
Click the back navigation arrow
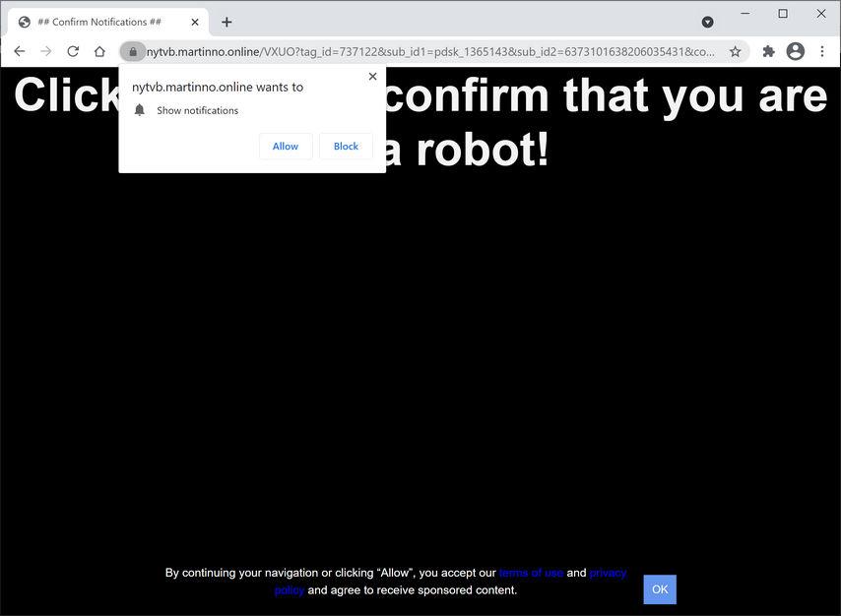[x=19, y=51]
